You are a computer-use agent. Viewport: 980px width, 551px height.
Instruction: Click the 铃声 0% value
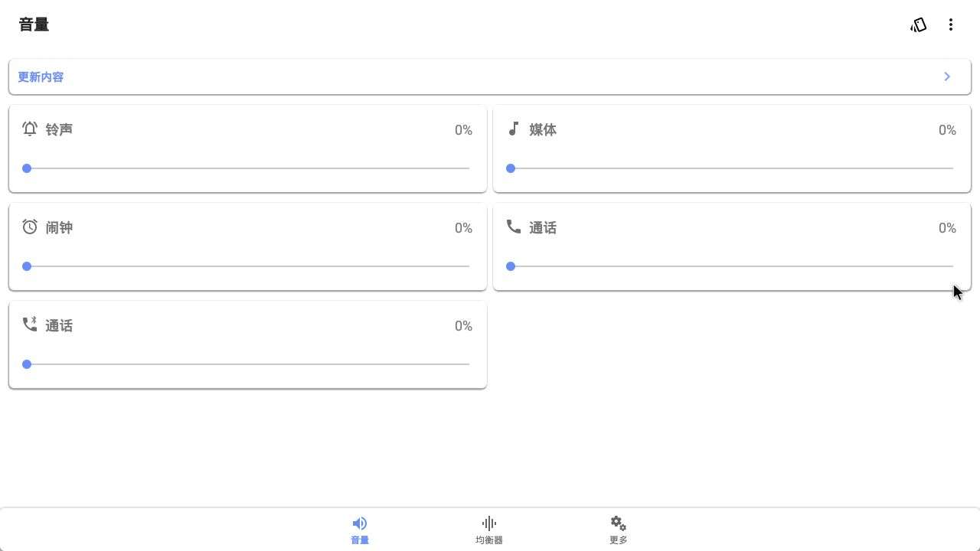463,130
